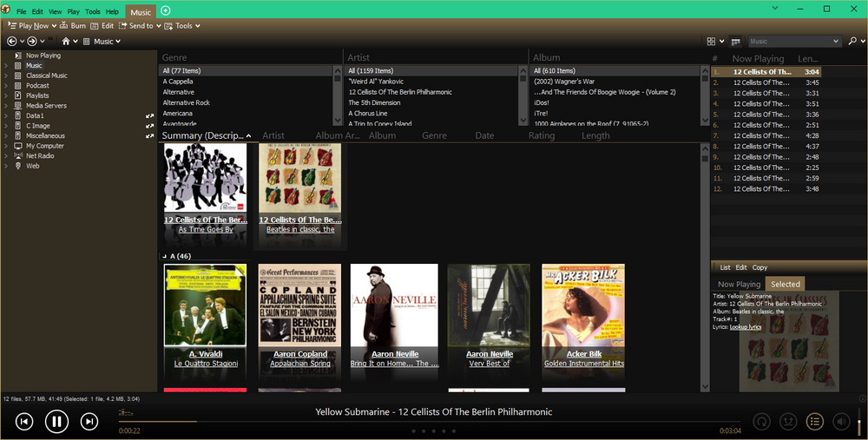Open the search options dropdown arrow
Screen dimensions: 868x440
(862, 42)
